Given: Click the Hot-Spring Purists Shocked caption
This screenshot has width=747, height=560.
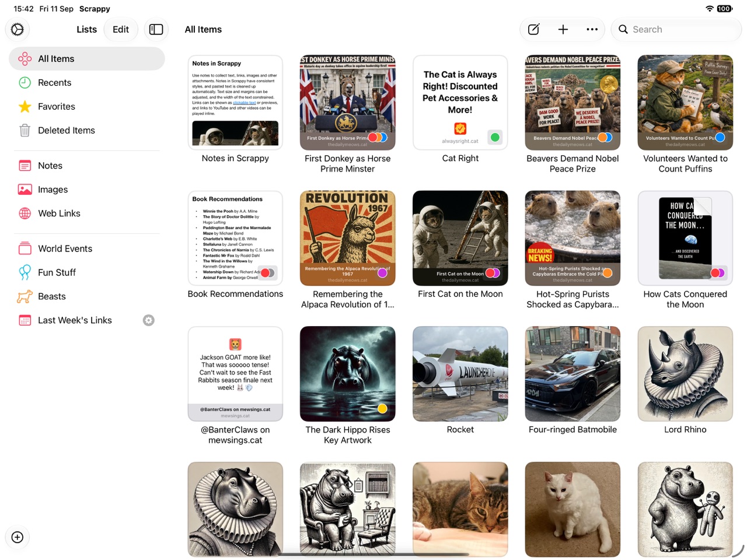Looking at the screenshot, I should [573, 299].
